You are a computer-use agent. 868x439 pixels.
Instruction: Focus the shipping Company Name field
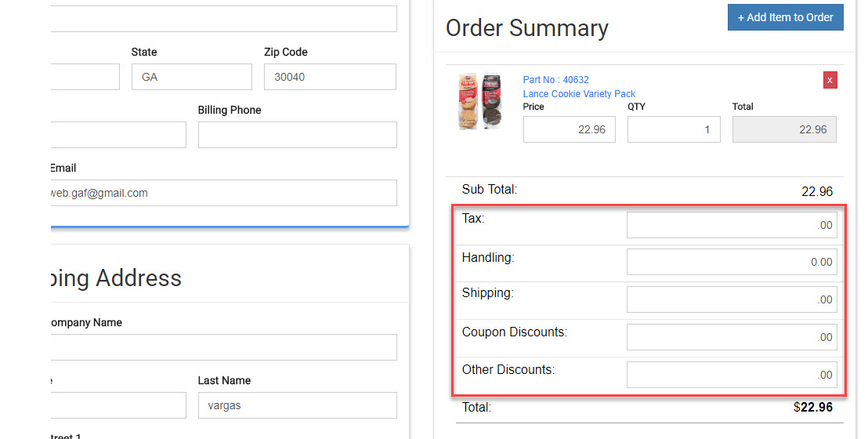[x=223, y=347]
